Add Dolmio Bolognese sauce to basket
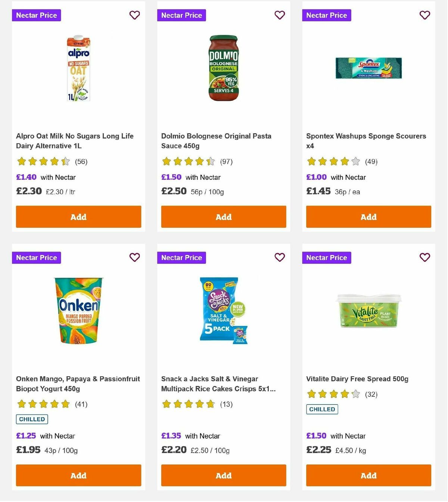 pyautogui.click(x=223, y=216)
